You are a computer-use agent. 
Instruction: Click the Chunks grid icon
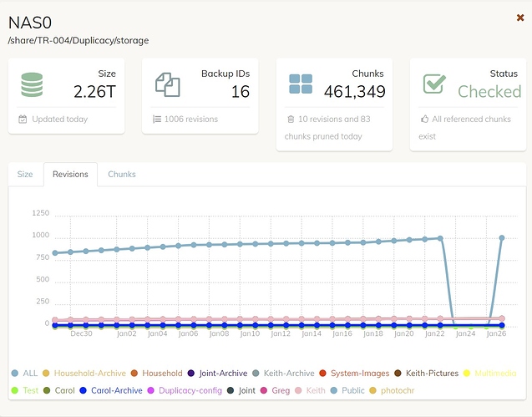(x=301, y=84)
